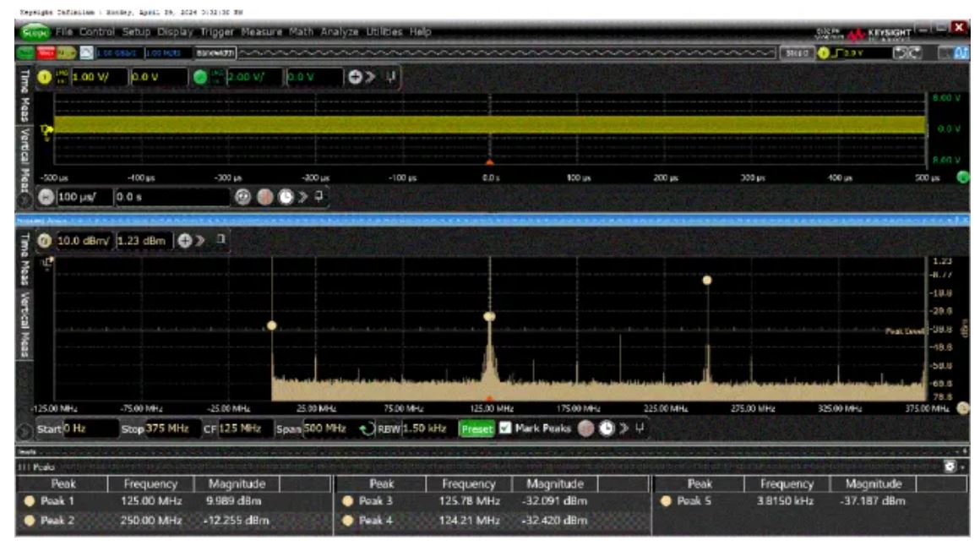980x546 pixels.
Task: Open the Help menu
Action: click(x=420, y=31)
